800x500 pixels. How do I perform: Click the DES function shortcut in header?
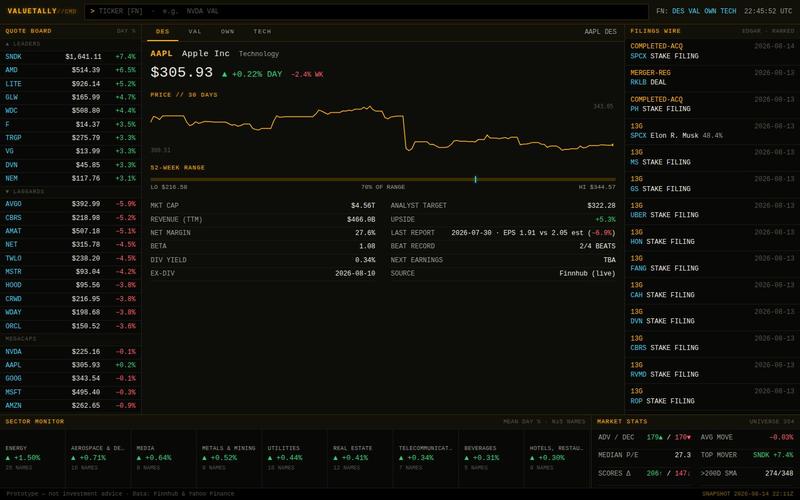(678, 11)
